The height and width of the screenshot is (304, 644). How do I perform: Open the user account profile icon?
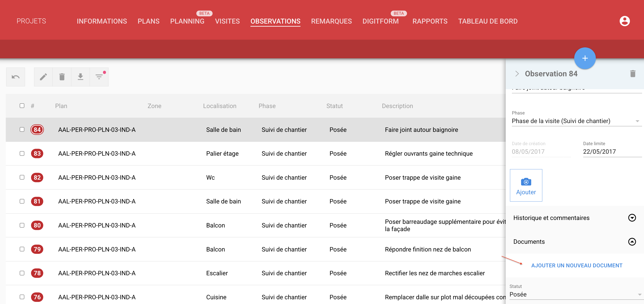(x=624, y=21)
